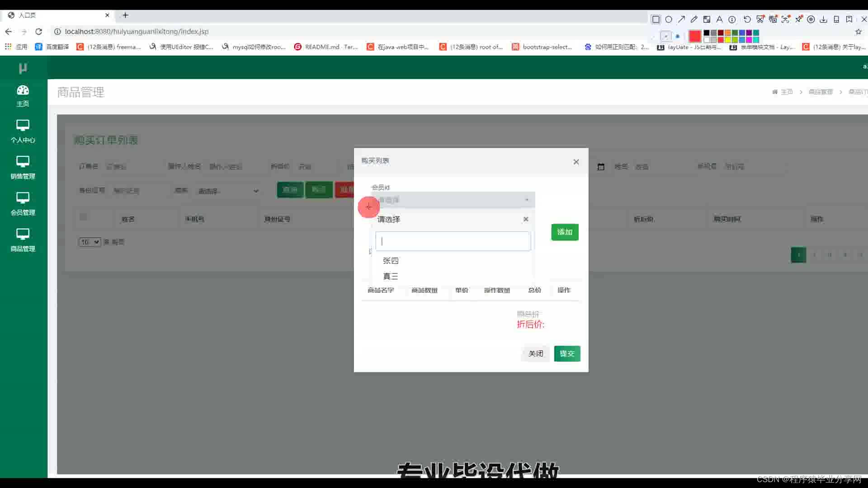
Task: Open the 请选择 status dropdown in the filter bar
Action: [228, 191]
